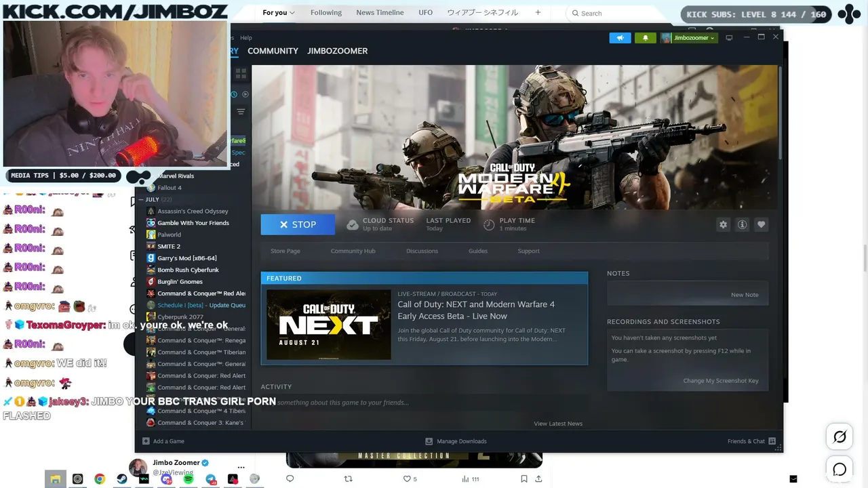868x488 pixels.
Task: Open the Support tab
Action: pyautogui.click(x=528, y=251)
